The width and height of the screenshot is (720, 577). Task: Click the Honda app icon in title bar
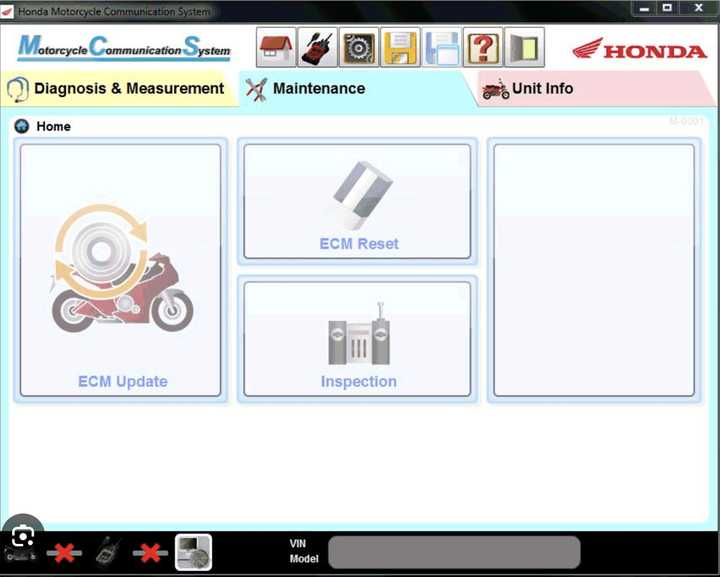pyautogui.click(x=7, y=11)
